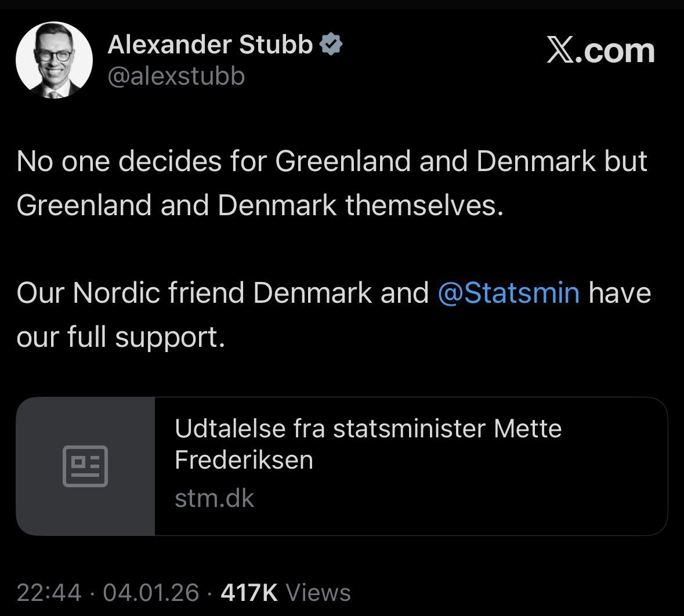Open the @Statsmin mention
Screen dimensions: 684x616
509,292
